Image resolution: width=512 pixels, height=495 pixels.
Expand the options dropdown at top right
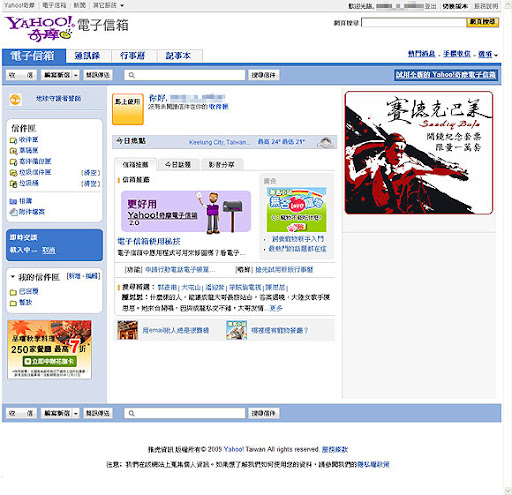[488, 54]
